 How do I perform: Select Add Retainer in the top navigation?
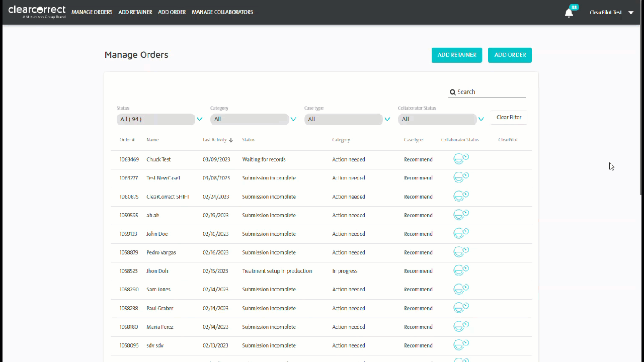pos(135,12)
